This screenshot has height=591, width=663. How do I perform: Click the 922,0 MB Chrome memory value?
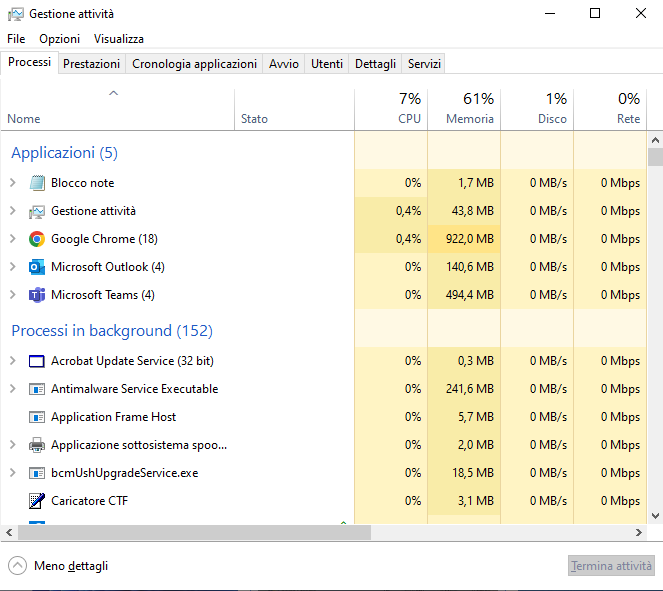469,239
